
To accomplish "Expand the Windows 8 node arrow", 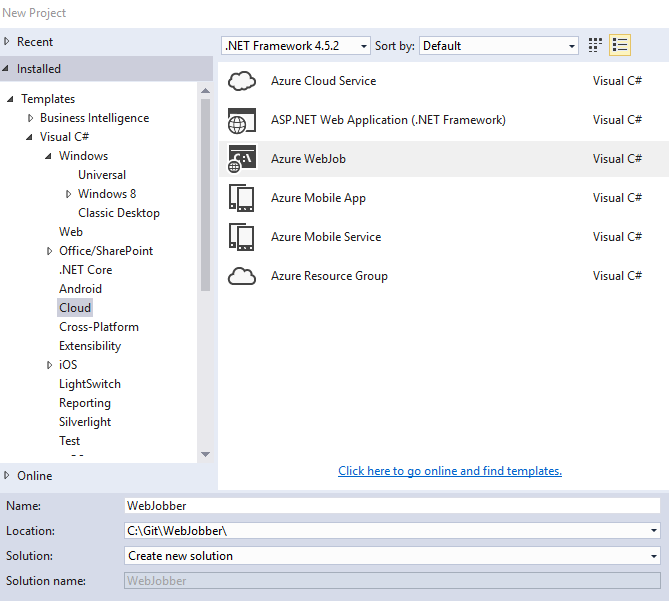I will click(x=68, y=194).
